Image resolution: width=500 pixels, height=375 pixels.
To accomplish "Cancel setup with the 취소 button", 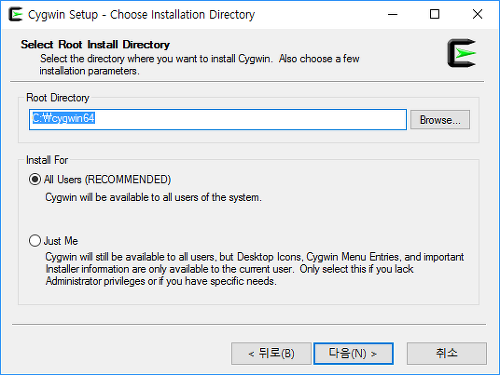I will [x=447, y=353].
